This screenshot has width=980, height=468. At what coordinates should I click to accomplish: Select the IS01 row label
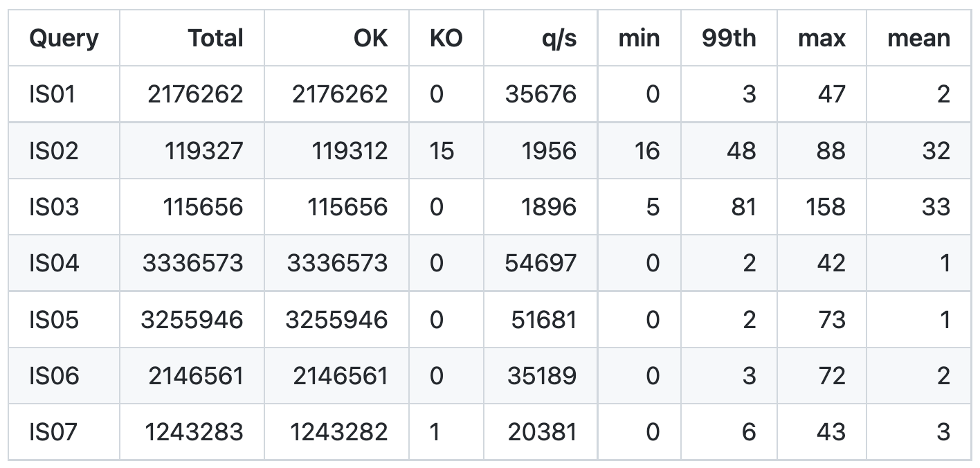coord(52,94)
